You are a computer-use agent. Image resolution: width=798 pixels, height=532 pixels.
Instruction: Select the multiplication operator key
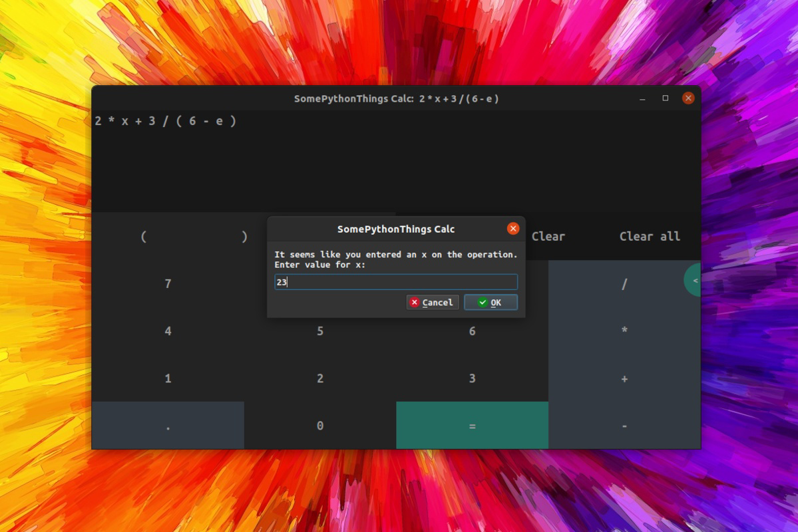pos(624,331)
